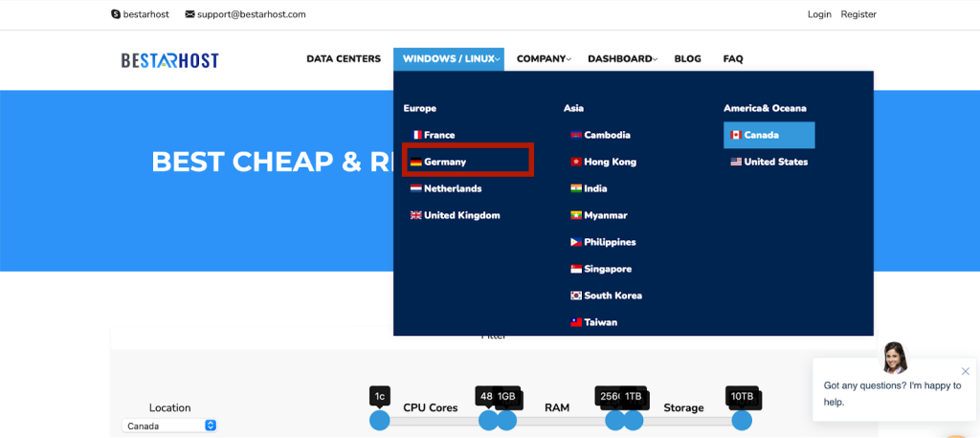The width and height of the screenshot is (980, 438).
Task: Open the Location dropdown showing Canada
Action: click(168, 426)
